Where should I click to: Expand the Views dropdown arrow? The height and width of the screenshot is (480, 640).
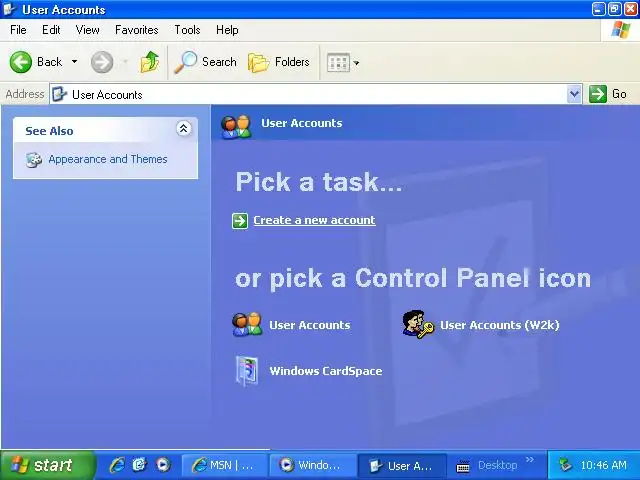pos(356,63)
